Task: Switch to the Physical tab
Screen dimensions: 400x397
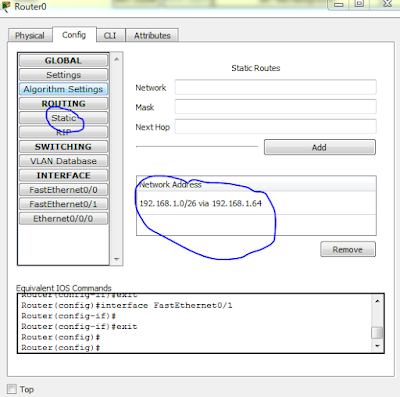Action: click(x=30, y=35)
